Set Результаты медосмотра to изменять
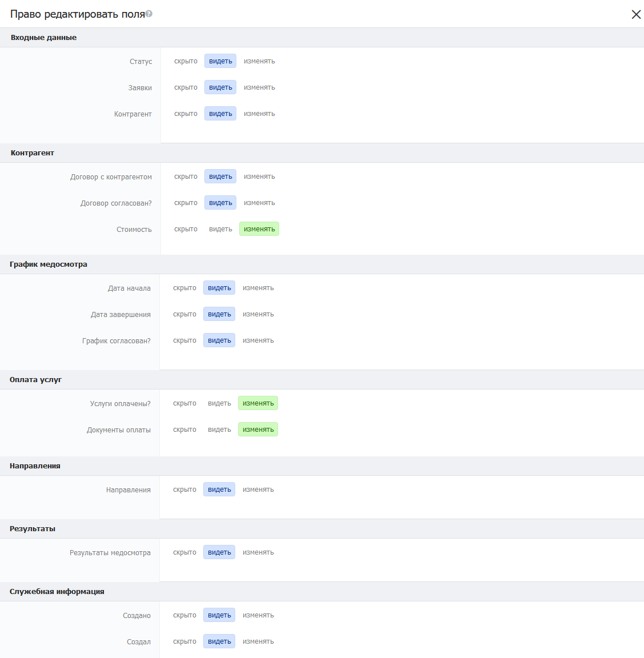Viewport: 644px width, 658px height. 258,553
